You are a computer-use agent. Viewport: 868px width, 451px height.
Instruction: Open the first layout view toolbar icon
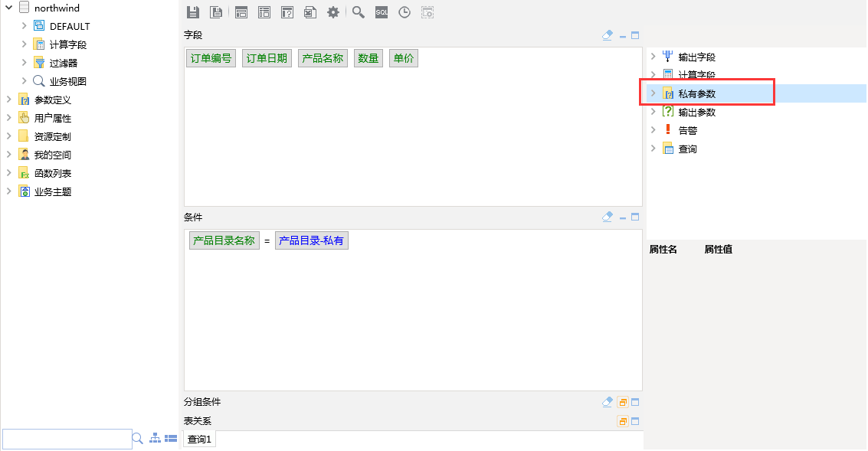click(x=241, y=12)
